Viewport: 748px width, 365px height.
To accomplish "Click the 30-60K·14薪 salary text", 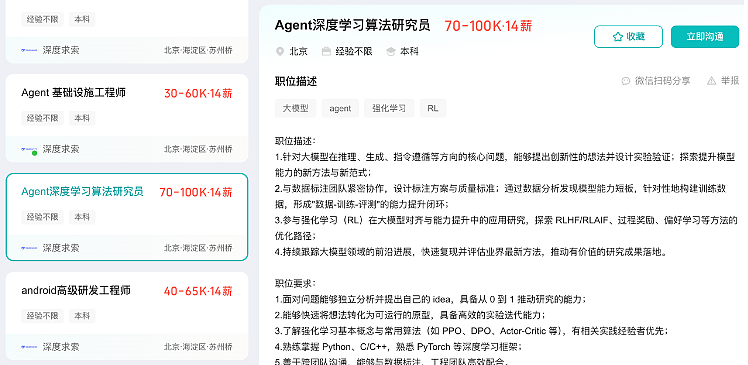I will point(198,94).
